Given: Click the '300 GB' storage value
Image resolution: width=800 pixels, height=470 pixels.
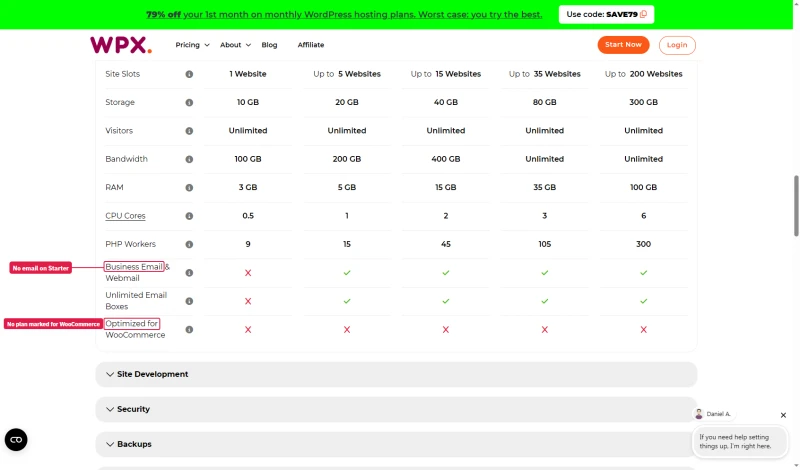Looking at the screenshot, I should [643, 103].
